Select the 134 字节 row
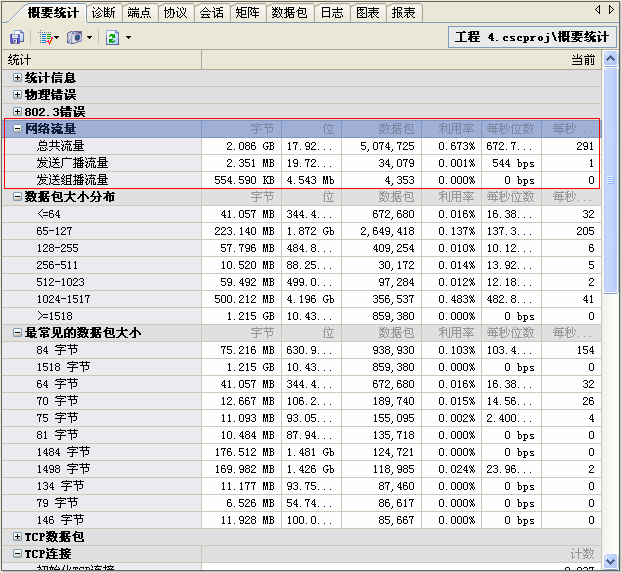Screen dimensions: 622x573 click(301, 486)
